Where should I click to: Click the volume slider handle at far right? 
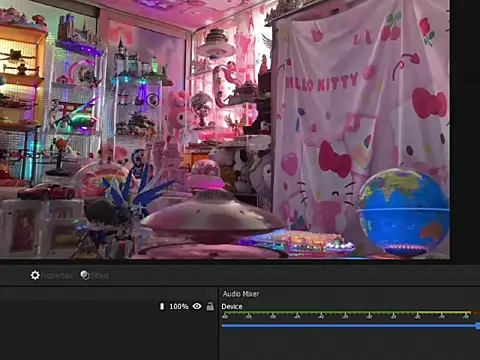coord(478,326)
